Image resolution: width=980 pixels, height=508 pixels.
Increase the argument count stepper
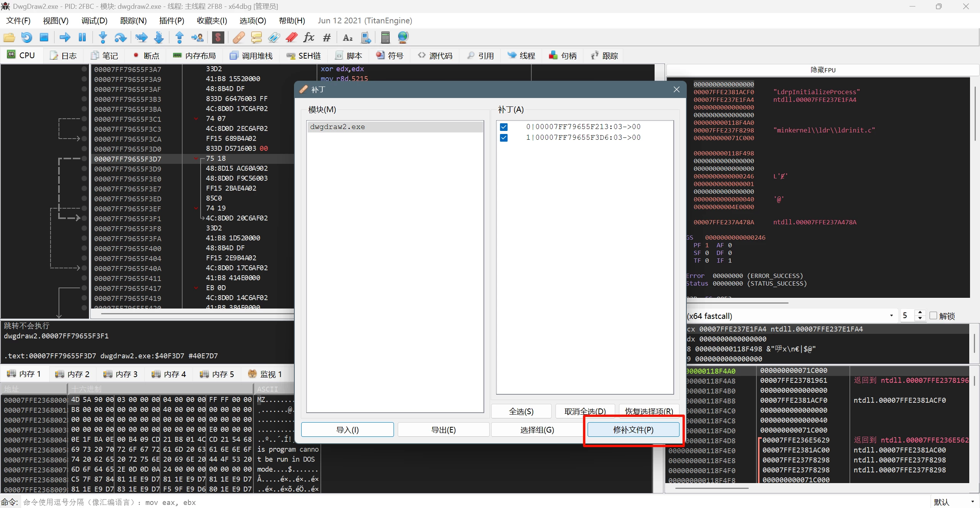(x=920, y=313)
